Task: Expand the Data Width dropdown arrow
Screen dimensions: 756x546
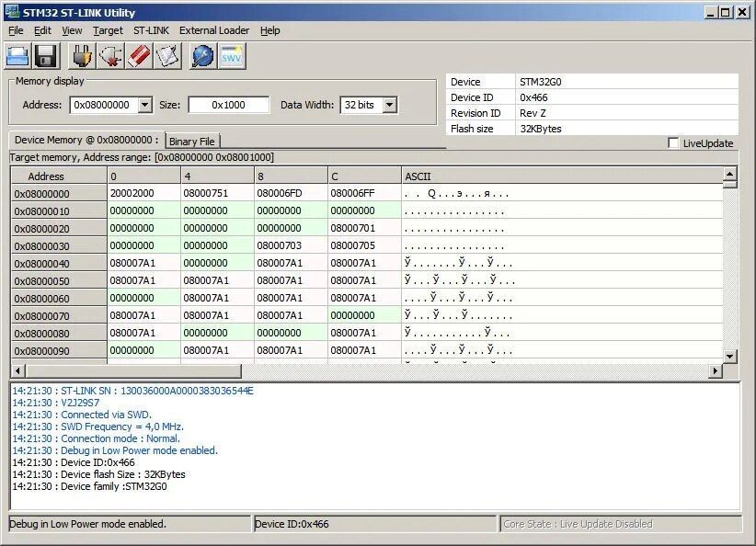Action: (x=390, y=105)
